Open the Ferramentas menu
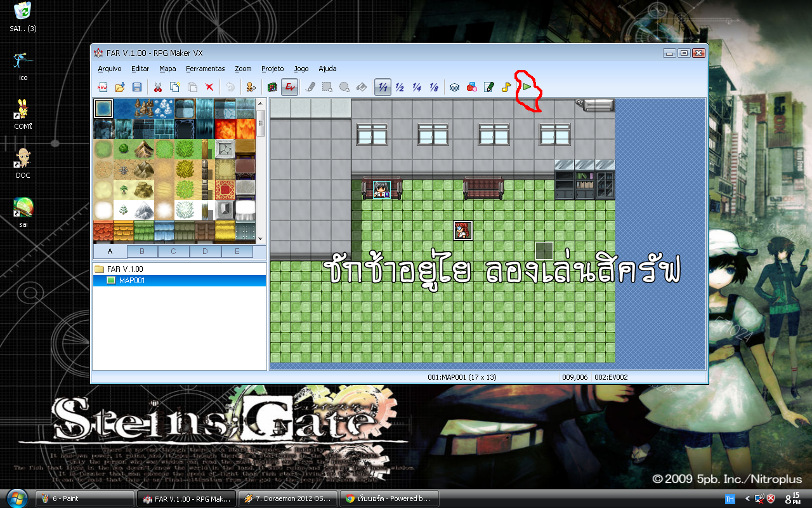Viewport: 812px width, 508px height. click(206, 69)
